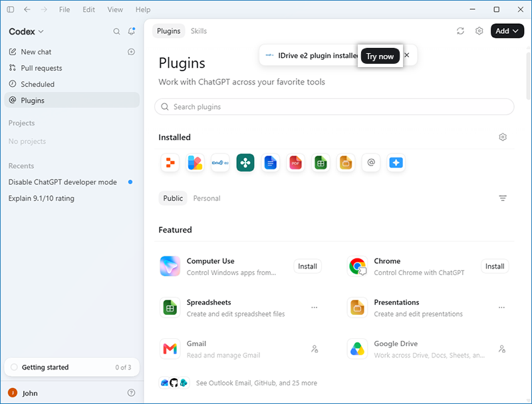Open notifications bell icon
This screenshot has width=532, height=404.
tap(131, 31)
